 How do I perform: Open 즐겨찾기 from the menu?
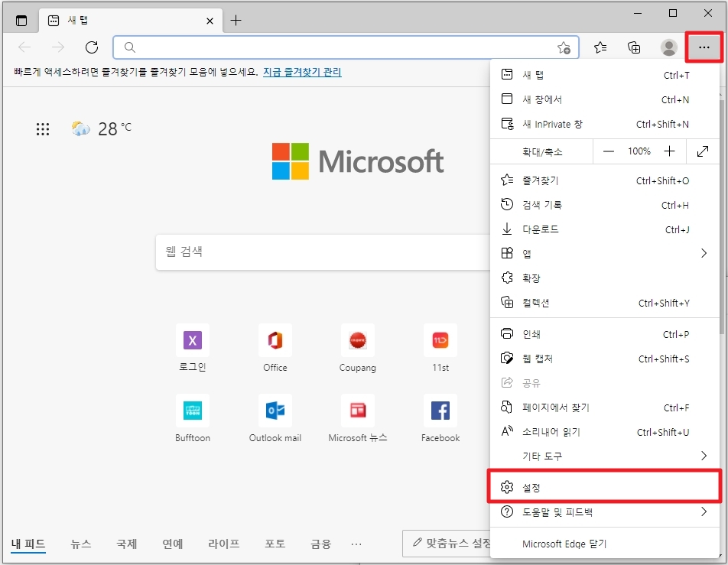(x=604, y=180)
